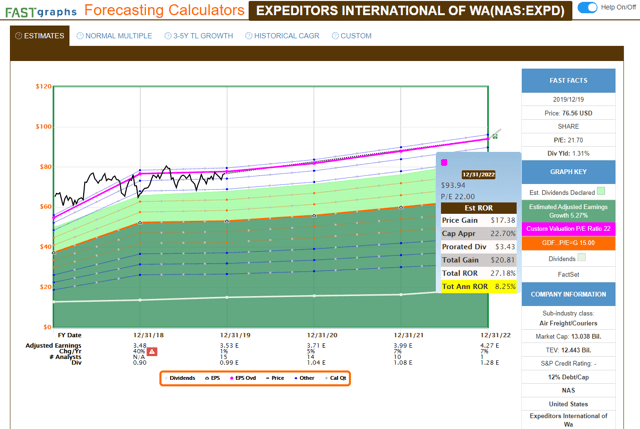Click the 12/31/21 axis date label
Image resolution: width=640 pixels, height=429 pixels.
(409, 335)
